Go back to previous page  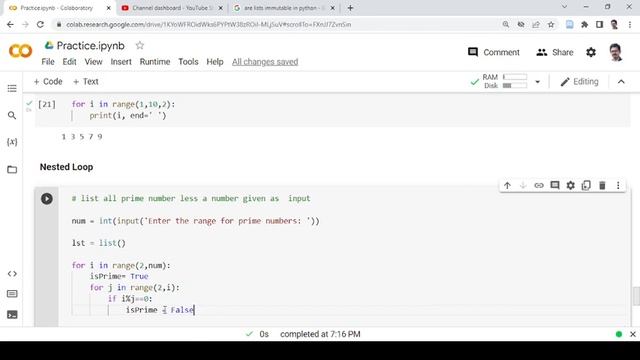pos(10,24)
